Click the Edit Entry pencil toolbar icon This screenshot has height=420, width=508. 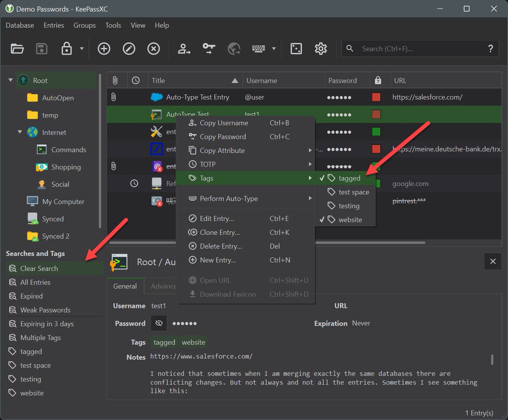click(129, 49)
